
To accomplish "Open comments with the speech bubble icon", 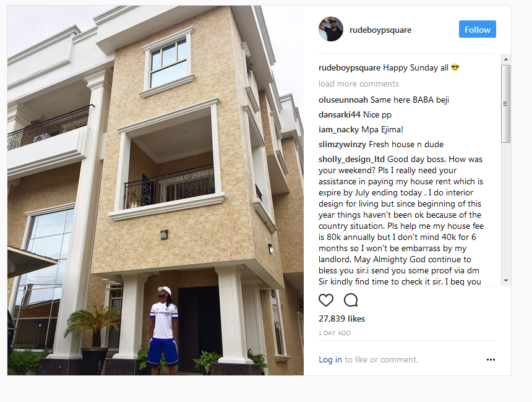I will (351, 300).
